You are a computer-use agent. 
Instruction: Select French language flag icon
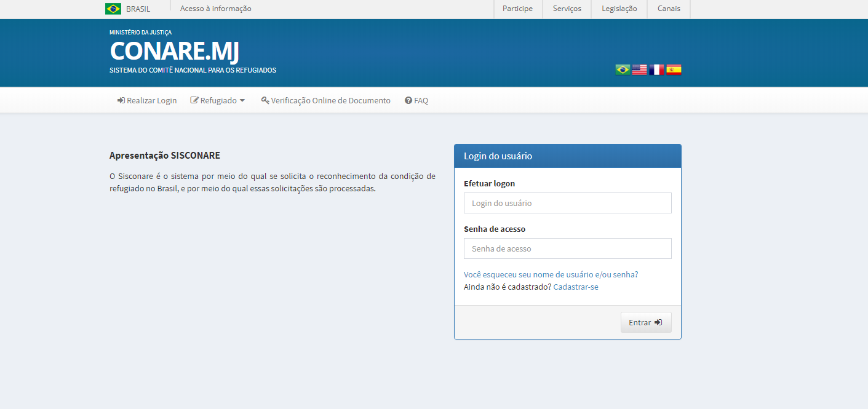click(656, 69)
